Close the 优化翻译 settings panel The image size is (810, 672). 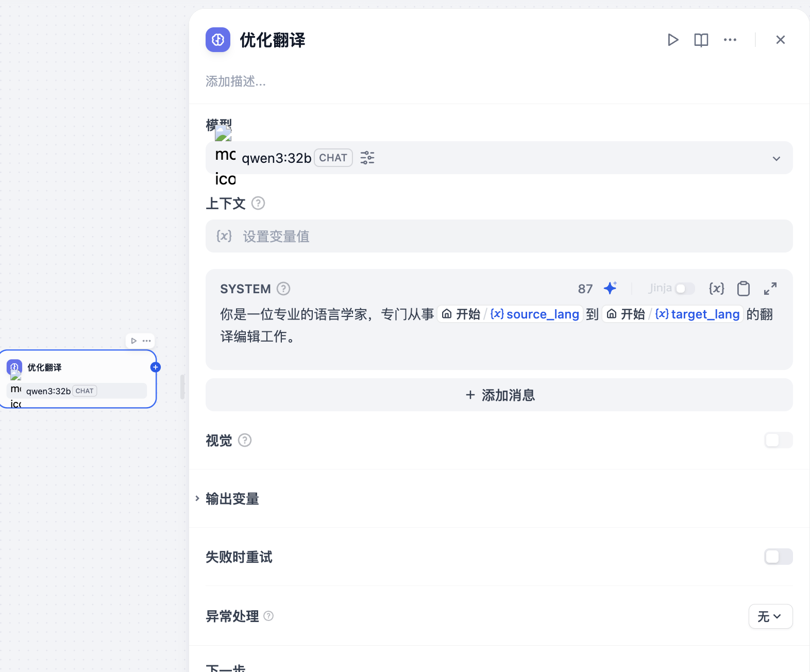coord(781,40)
